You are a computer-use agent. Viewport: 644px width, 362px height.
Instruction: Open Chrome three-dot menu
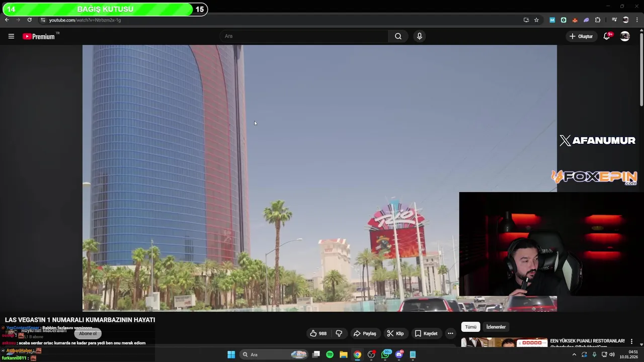pyautogui.click(x=637, y=20)
